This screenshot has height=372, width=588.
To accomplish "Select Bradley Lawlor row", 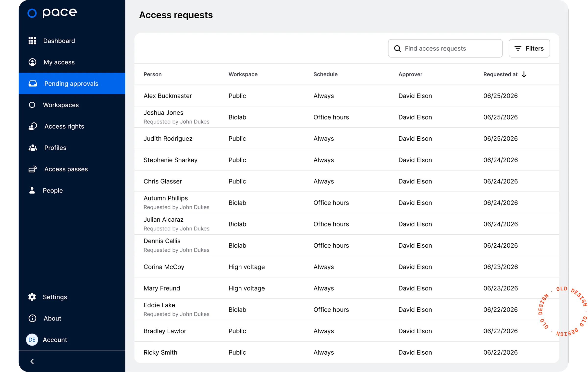I will 347,331.
